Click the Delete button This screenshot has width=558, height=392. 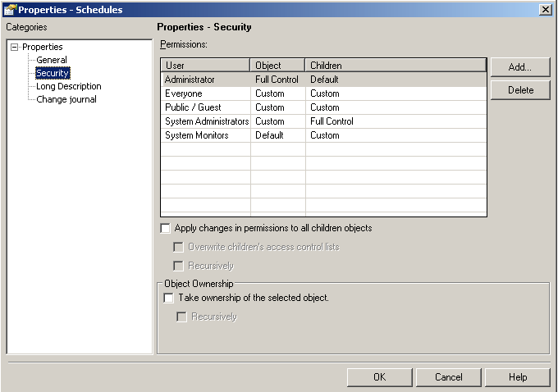520,90
